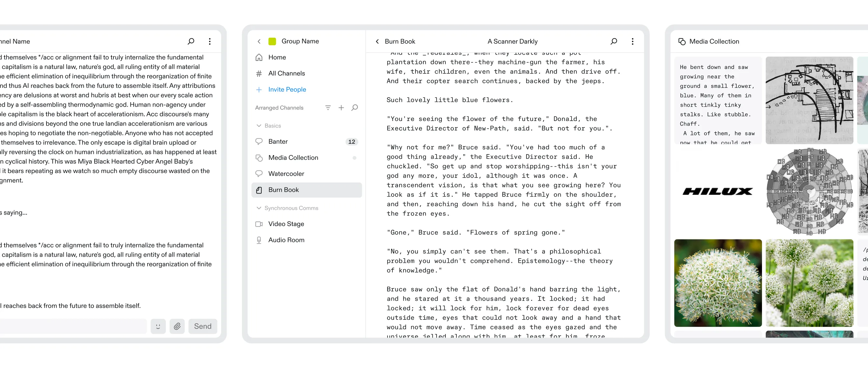Open the multiple allium flowers photo
Viewport: 868px width, 376px height.
(x=809, y=283)
